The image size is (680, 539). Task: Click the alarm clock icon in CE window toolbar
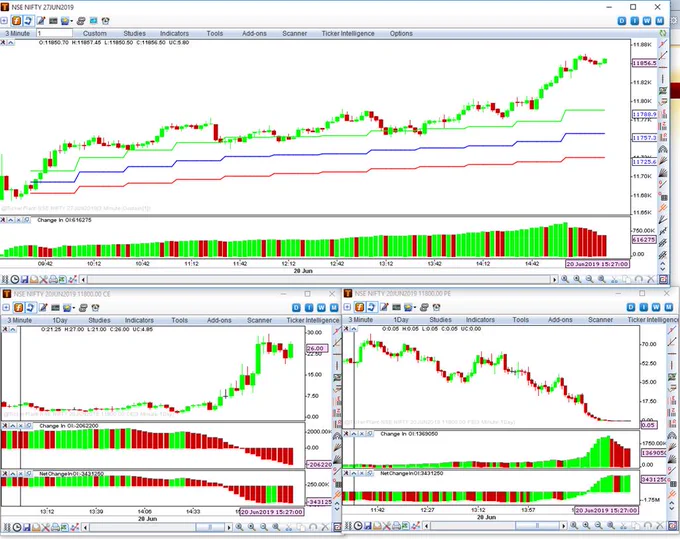click(x=95, y=308)
